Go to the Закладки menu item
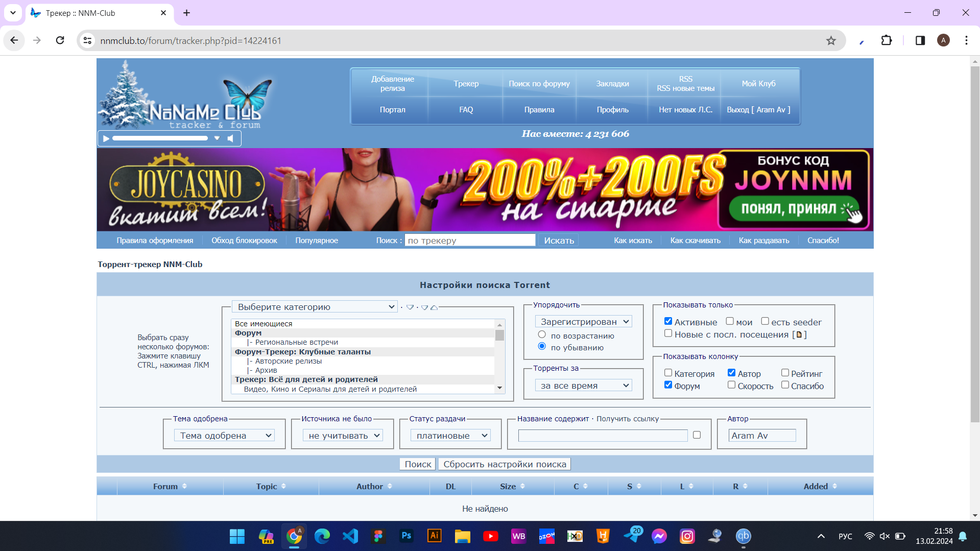 pyautogui.click(x=612, y=84)
